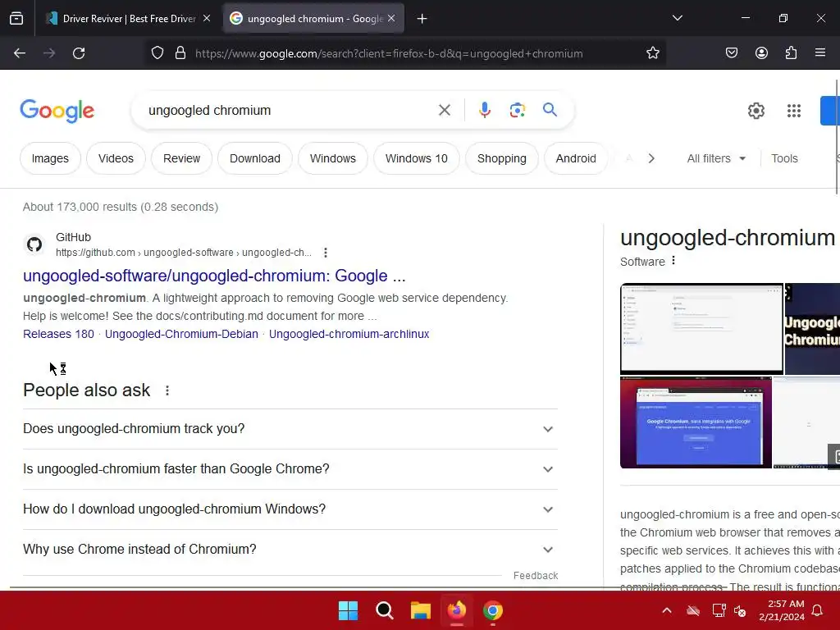Image resolution: width=840 pixels, height=630 pixels.
Task: Open the Extensions puzzle icon
Action: [791, 53]
